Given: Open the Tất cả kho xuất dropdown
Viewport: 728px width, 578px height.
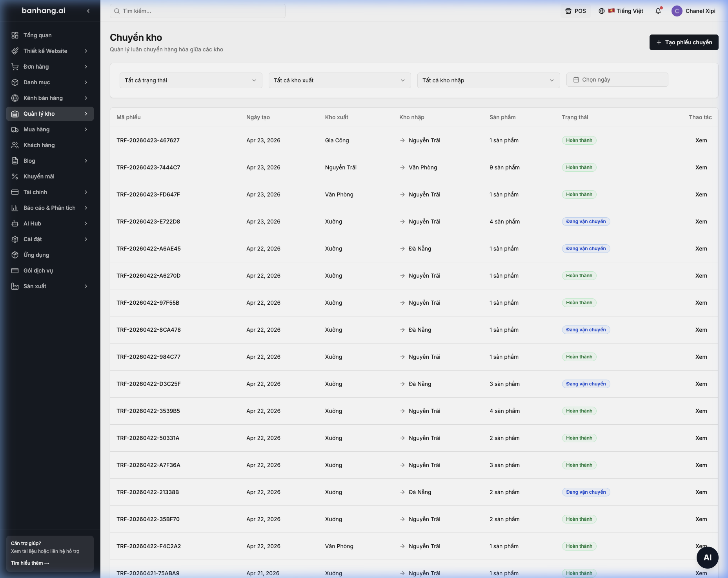Looking at the screenshot, I should point(340,80).
